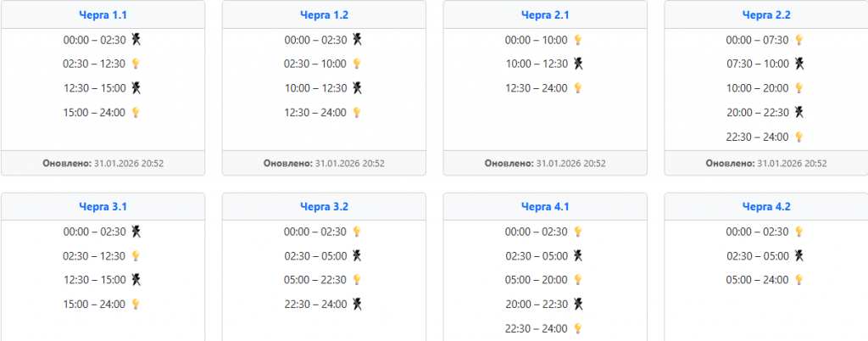
Task: Open the Черга 4.1 queue link
Action: pos(545,206)
